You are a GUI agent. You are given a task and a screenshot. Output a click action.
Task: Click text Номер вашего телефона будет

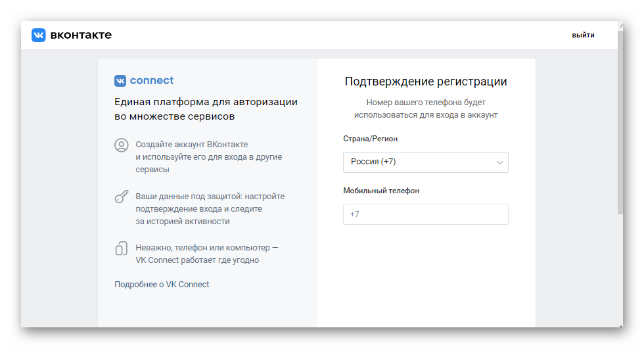pyautogui.click(x=426, y=103)
